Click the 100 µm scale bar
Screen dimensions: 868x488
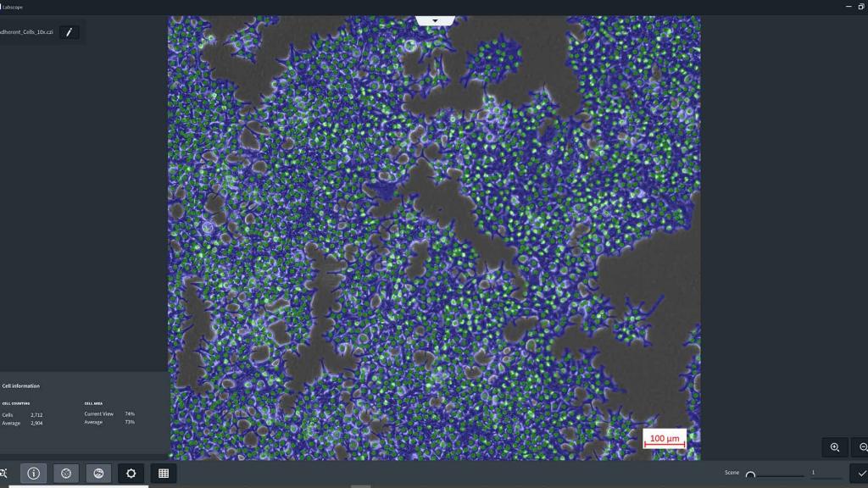[665, 440]
